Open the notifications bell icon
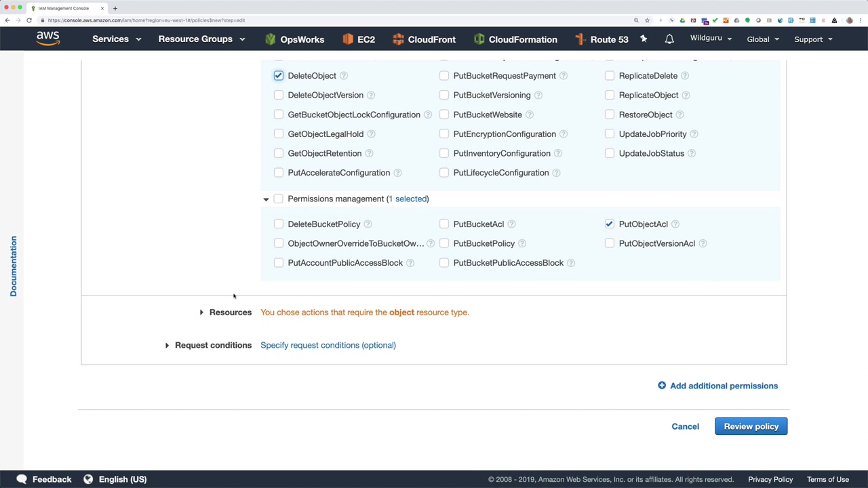The height and width of the screenshot is (488, 868). (669, 39)
